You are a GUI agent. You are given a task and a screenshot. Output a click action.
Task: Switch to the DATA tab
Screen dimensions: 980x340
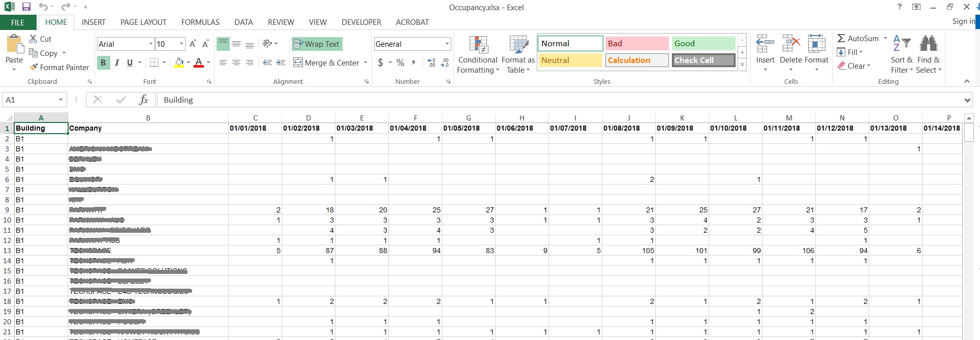coord(243,22)
